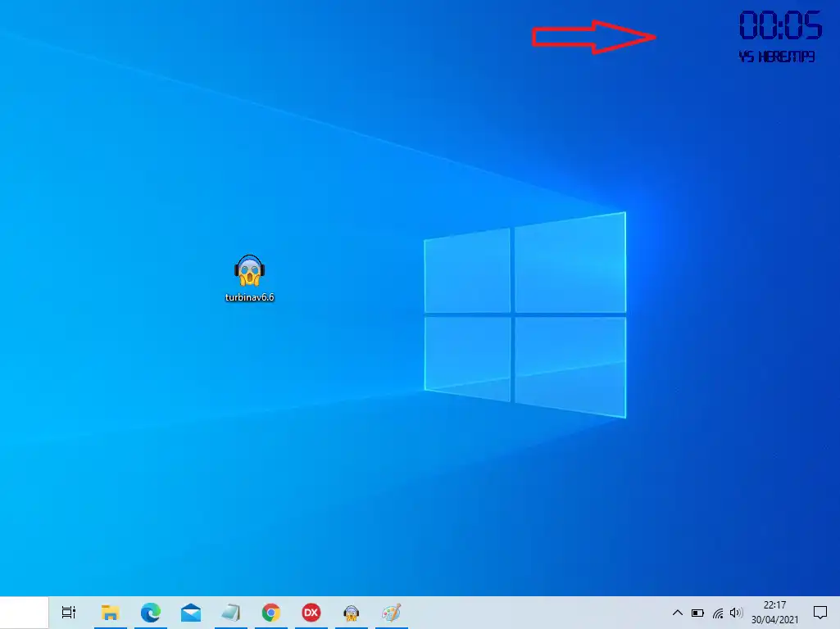Check the battery status icon

[x=697, y=613]
